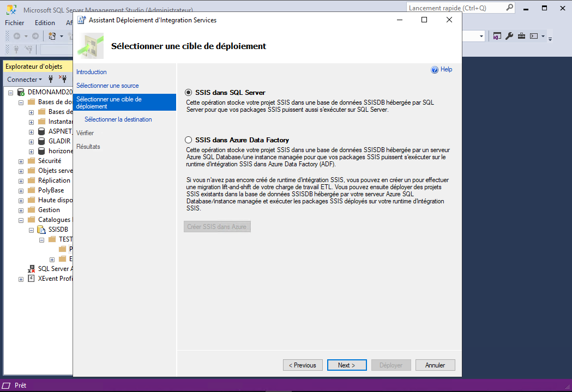Select SSIS dans Azure Data Factory option
Screen dimensions: 572x392
188,140
